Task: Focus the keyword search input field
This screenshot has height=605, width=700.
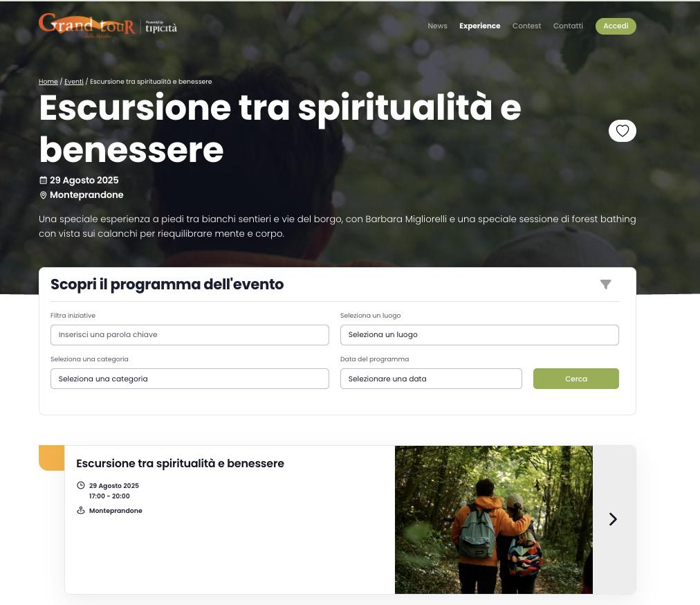Action: tap(190, 334)
